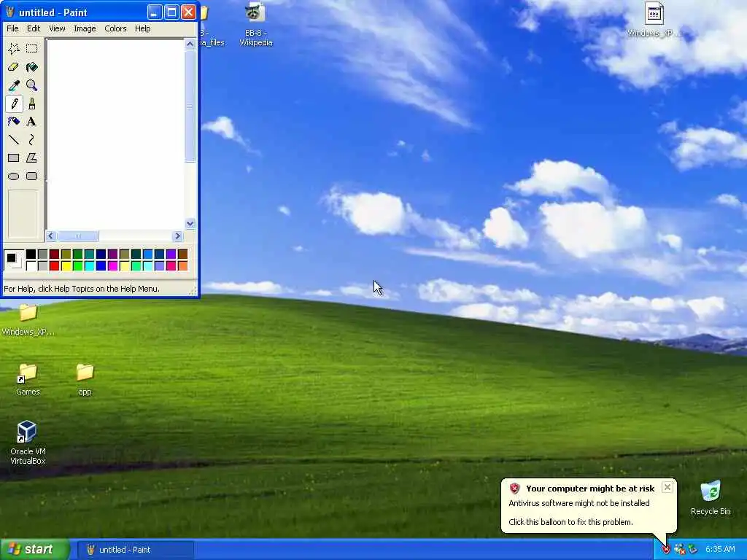
Task: Choose the Polygon shape tool
Action: tap(32, 157)
